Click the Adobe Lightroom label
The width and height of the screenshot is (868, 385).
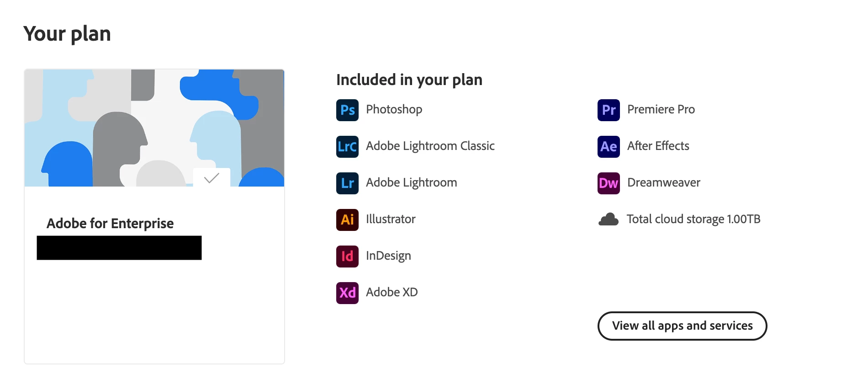coord(411,183)
